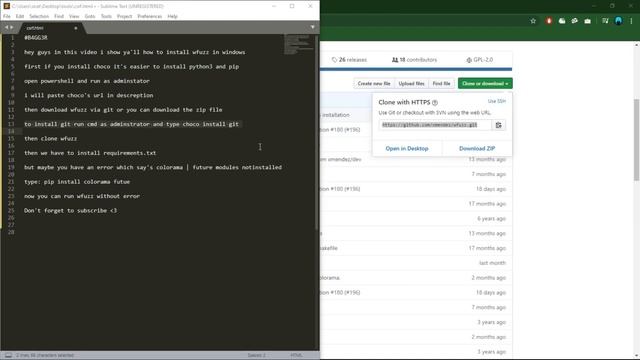The width and height of the screenshot is (640, 360).
Task: Click the side bar toggle icon in status bar
Action: tap(8, 355)
